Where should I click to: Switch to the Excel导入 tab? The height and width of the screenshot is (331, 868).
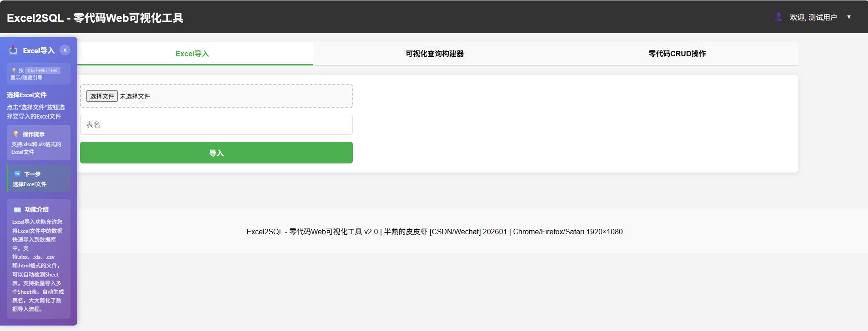(x=192, y=54)
